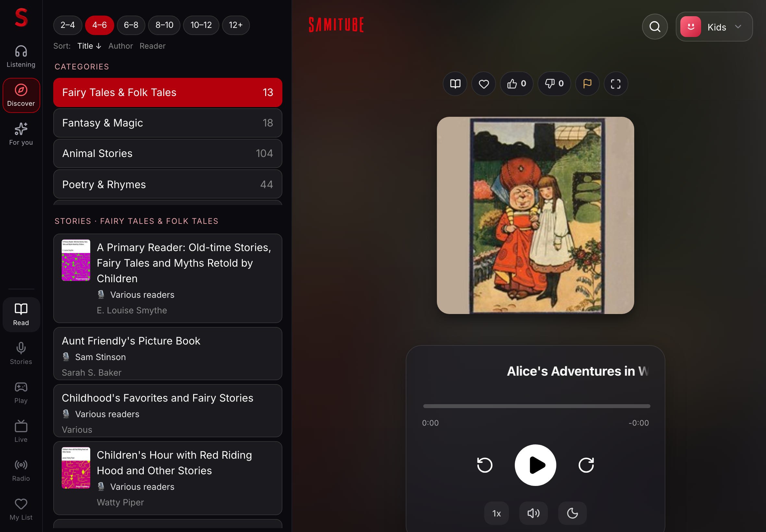Go to the For you sparkle section
Screen dimensions: 766x532
tap(21, 134)
